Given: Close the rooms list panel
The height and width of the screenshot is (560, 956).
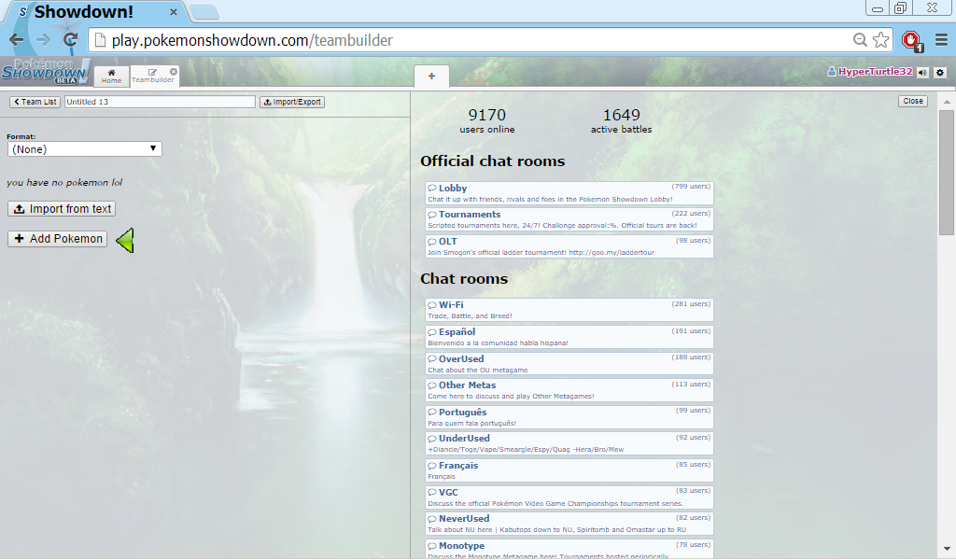Looking at the screenshot, I should pyautogui.click(x=913, y=101).
